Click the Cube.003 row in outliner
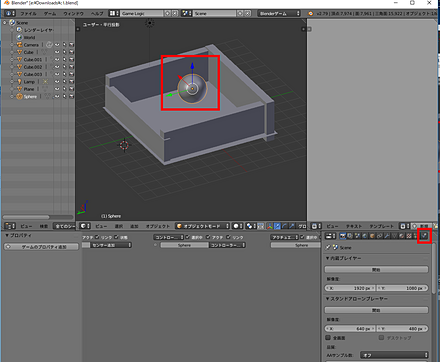Screen dimensions: 440x362 (38, 74)
